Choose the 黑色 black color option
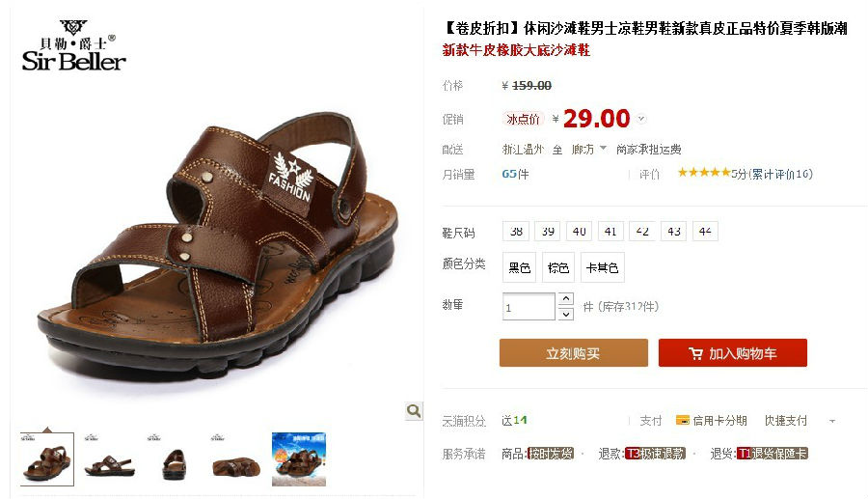 pos(519,268)
